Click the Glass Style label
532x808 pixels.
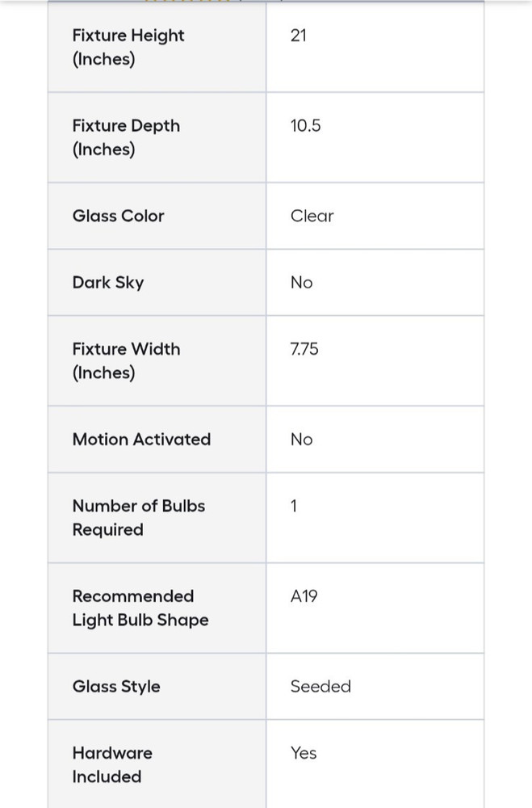pyautogui.click(x=116, y=686)
